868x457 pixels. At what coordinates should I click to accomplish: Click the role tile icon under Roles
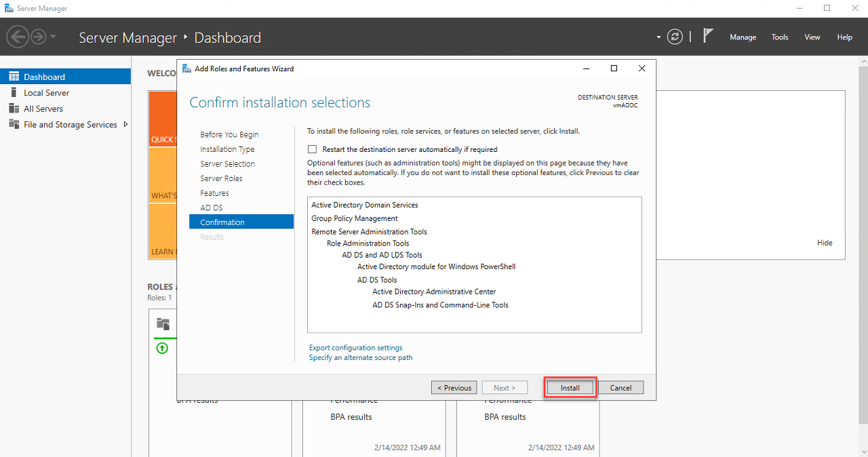click(x=163, y=323)
